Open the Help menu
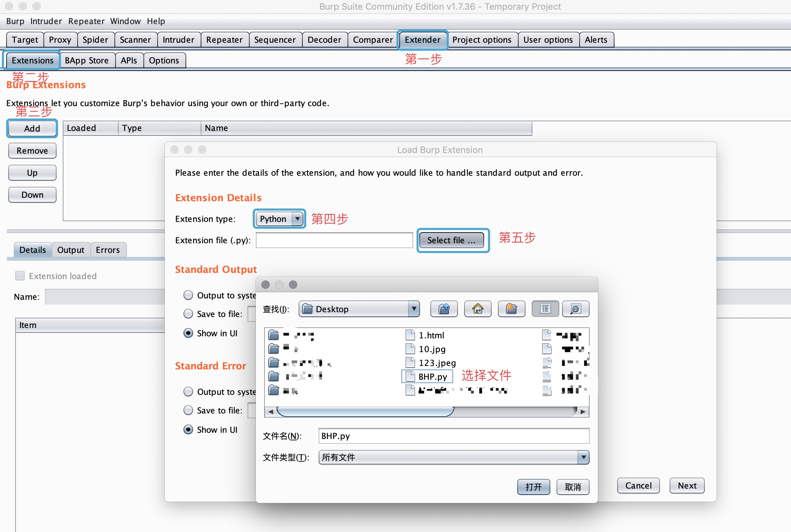The image size is (791, 532). coord(156,21)
